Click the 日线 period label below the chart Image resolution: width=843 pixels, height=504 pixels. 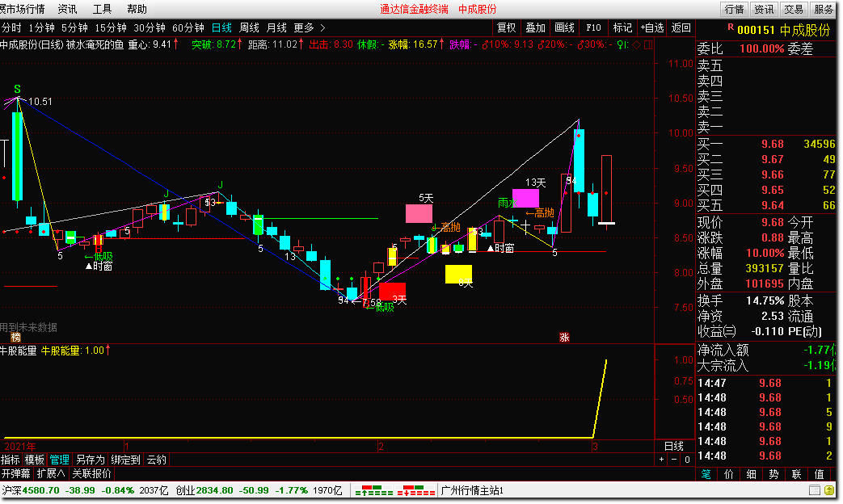pyautogui.click(x=674, y=446)
